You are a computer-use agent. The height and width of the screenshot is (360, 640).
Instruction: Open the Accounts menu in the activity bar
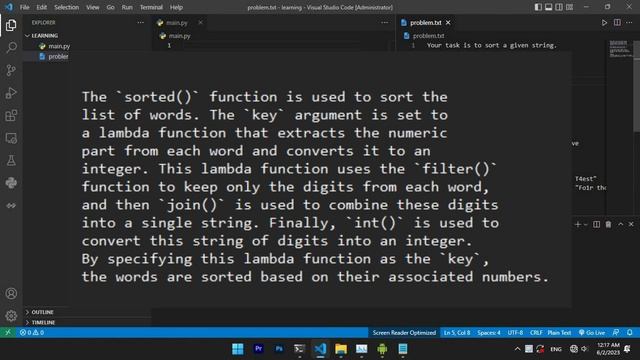(x=11, y=293)
